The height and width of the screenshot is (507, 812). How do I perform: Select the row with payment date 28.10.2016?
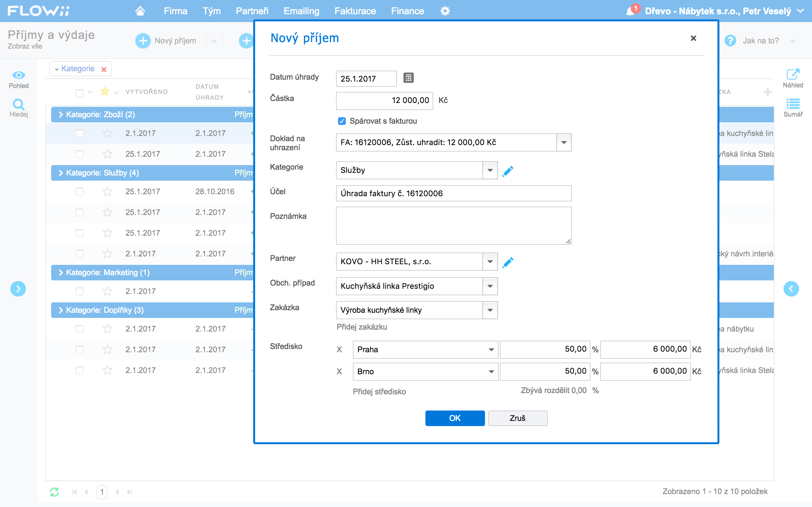coord(79,191)
